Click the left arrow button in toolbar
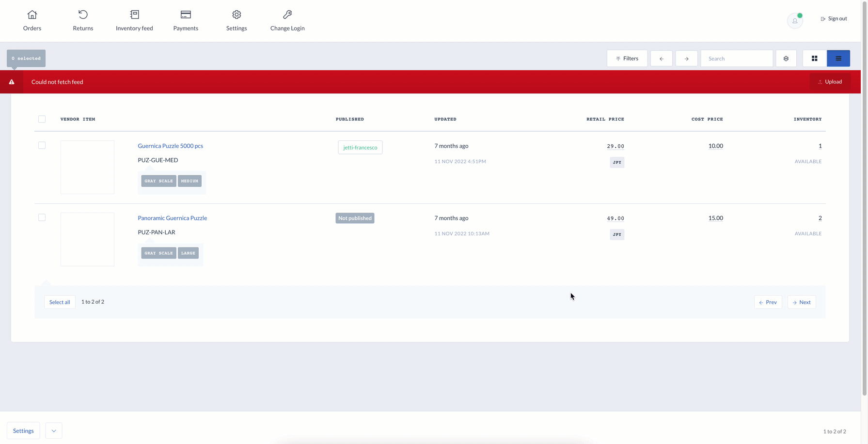Image resolution: width=868 pixels, height=444 pixels. pos(661,58)
